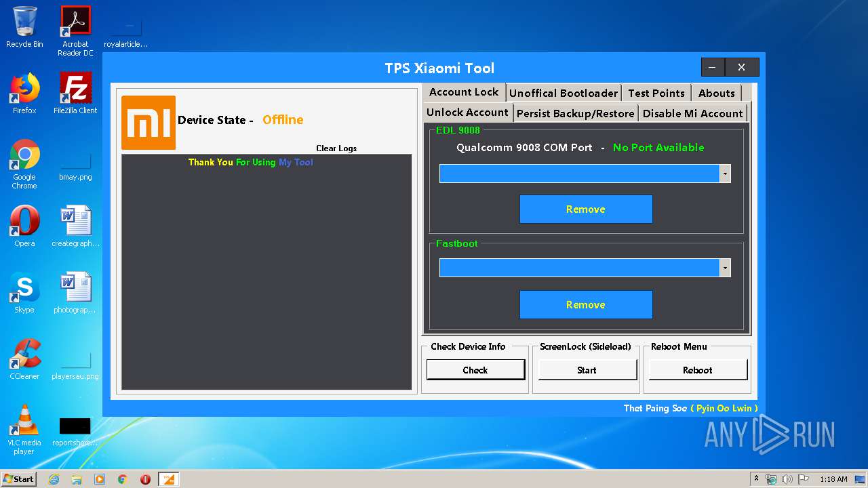Switch to Unoffical Bootloader tab
The width and height of the screenshot is (868, 488).
tap(564, 93)
